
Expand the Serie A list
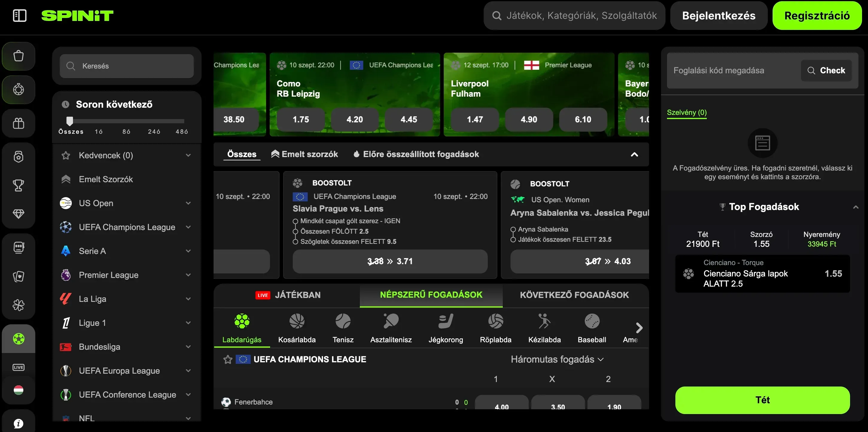(188, 251)
